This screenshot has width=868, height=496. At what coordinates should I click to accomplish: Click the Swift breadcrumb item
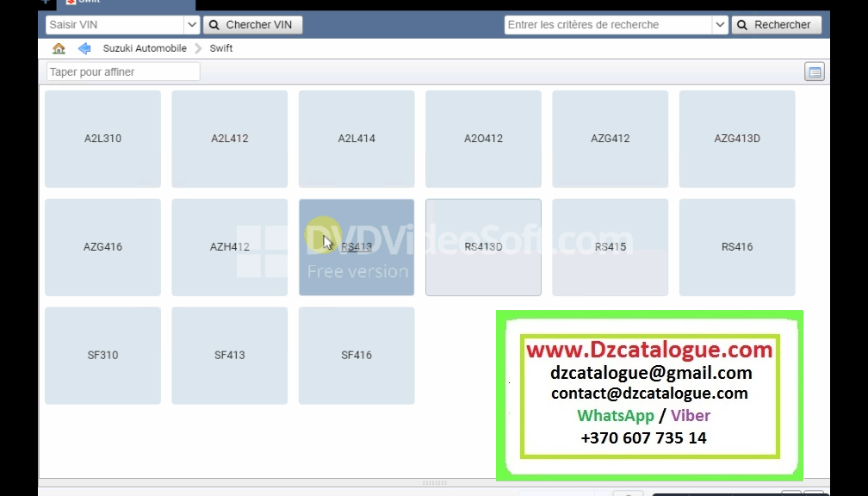coord(220,49)
